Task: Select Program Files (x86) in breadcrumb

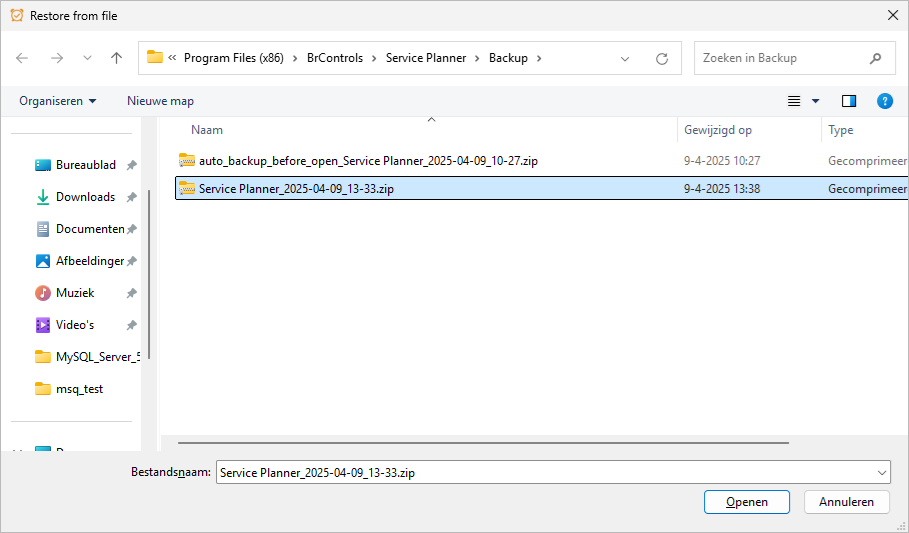Action: [234, 58]
